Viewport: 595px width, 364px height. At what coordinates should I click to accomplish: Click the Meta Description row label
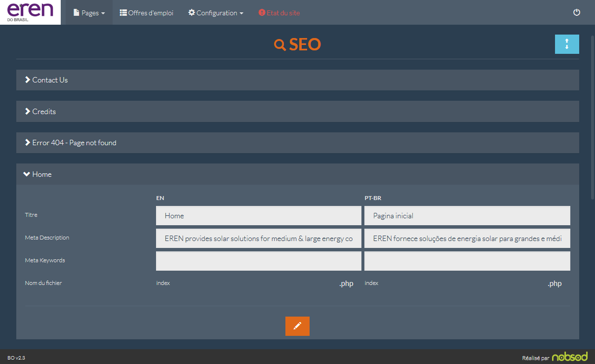click(47, 238)
